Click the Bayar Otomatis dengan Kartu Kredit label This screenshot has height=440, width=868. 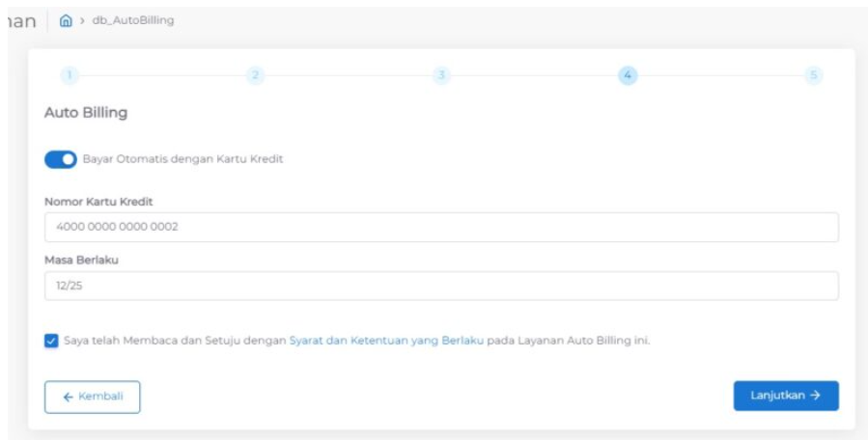coord(182,159)
